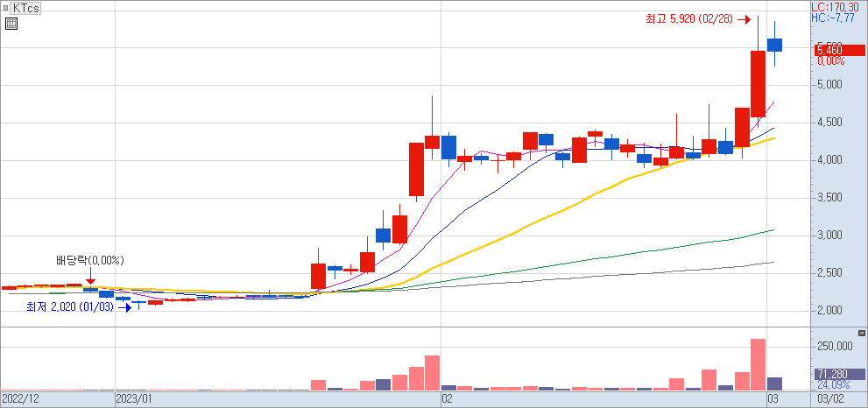Click the 배당락(0,00%) ex-dividend marker label
Viewport: 868px width, 408px height.
pyautogui.click(x=90, y=260)
